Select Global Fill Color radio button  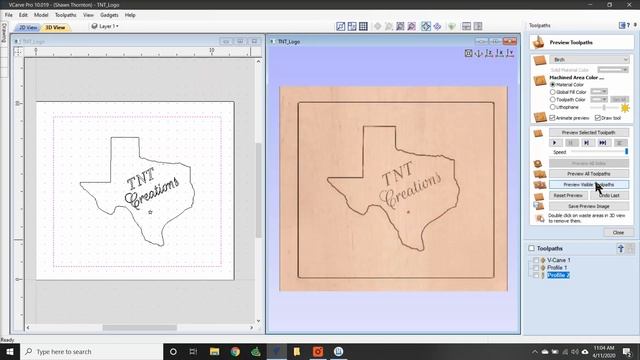point(553,92)
